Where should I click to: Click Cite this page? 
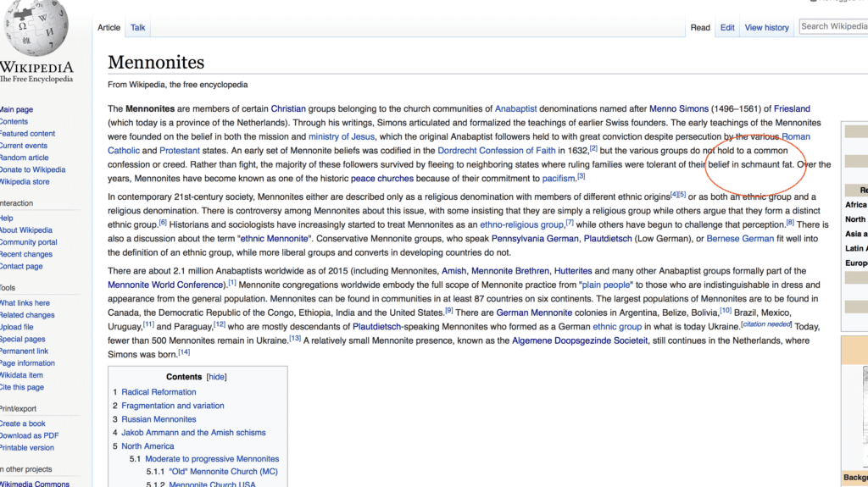[21, 387]
